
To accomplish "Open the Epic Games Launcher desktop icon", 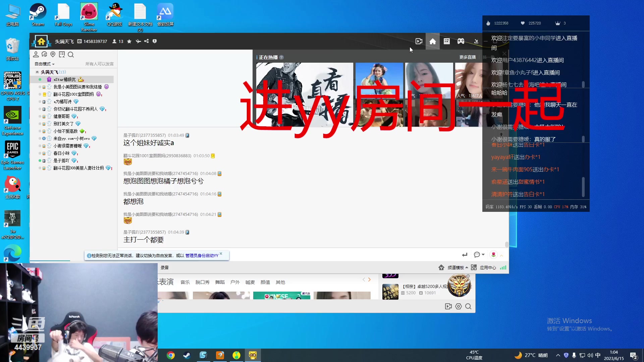I will (12, 155).
